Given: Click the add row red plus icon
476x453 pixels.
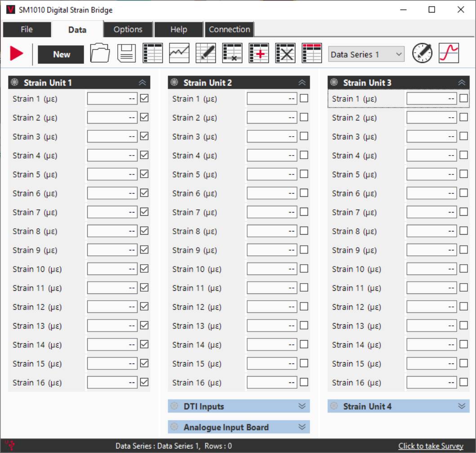Looking at the screenshot, I should coord(258,53).
